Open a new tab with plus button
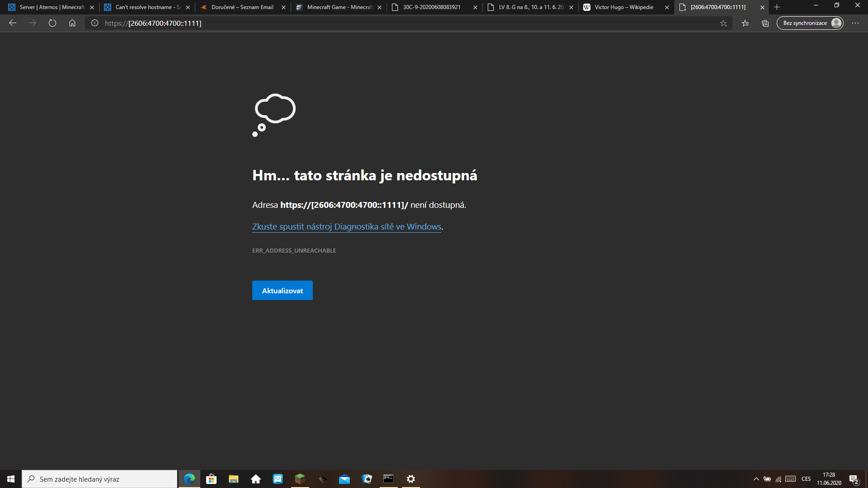 click(x=777, y=7)
